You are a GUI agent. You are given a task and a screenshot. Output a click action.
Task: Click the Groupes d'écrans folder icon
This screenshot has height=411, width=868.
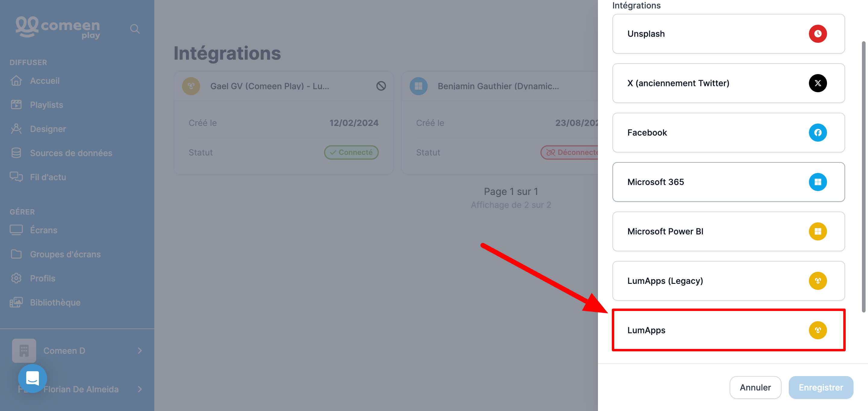16,254
